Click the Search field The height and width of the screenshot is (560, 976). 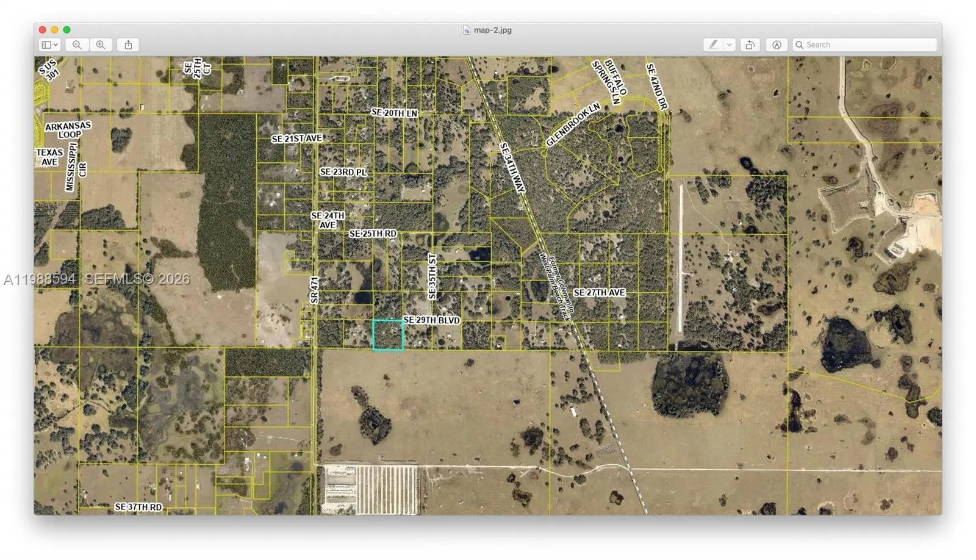tap(869, 45)
